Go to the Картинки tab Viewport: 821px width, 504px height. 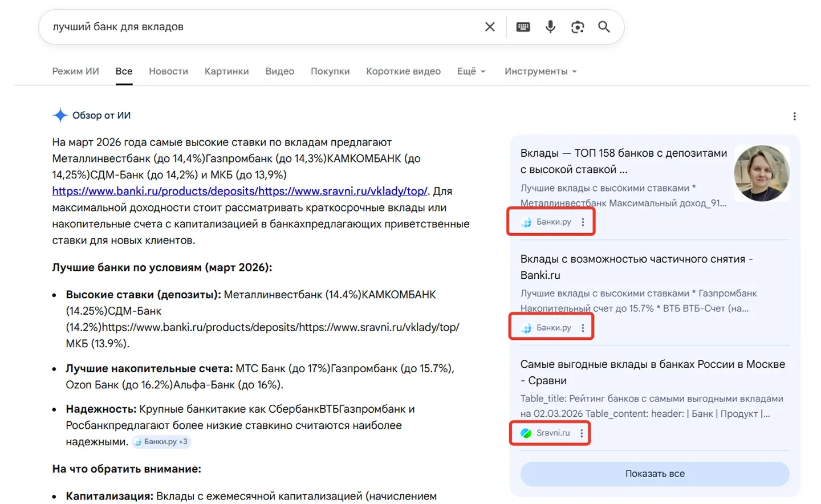pyautogui.click(x=226, y=71)
